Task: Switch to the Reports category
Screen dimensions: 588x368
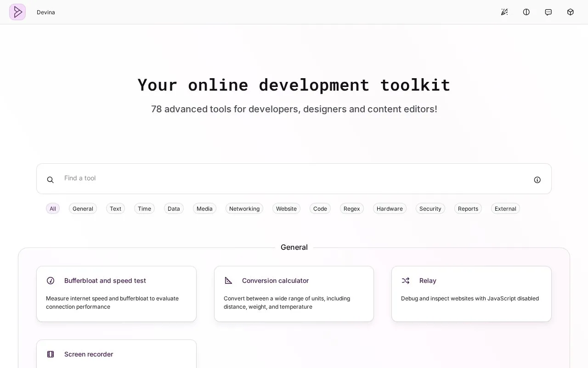Action: 468,209
